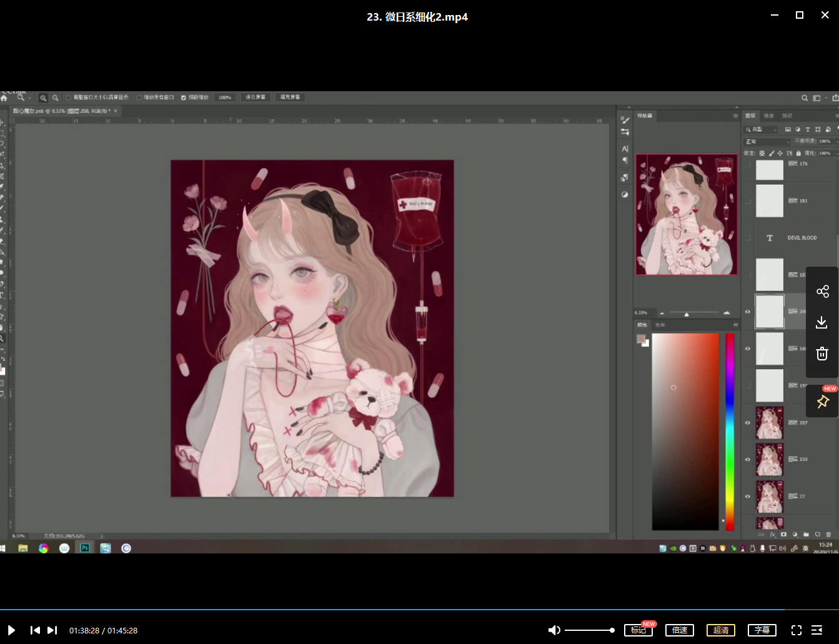Click the 超清 quality button
839x644 pixels.
tap(721, 630)
